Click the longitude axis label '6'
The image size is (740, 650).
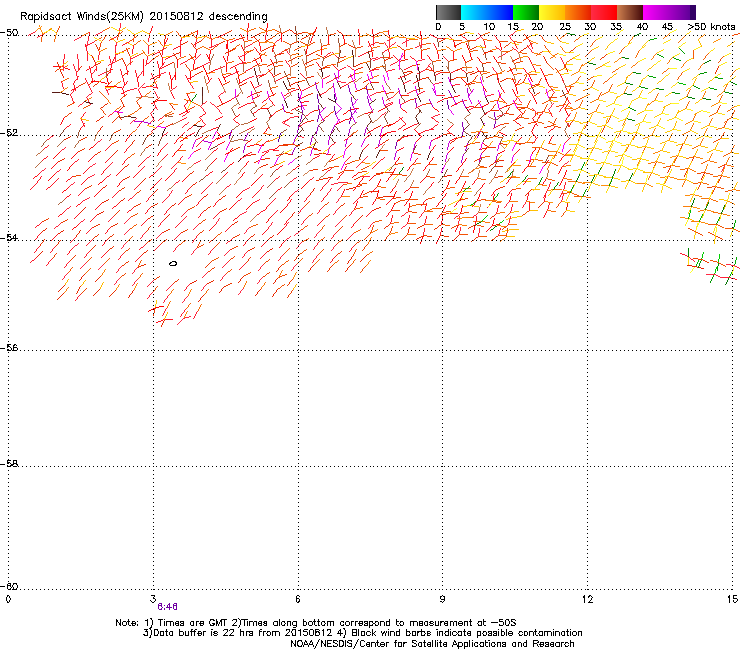(298, 599)
